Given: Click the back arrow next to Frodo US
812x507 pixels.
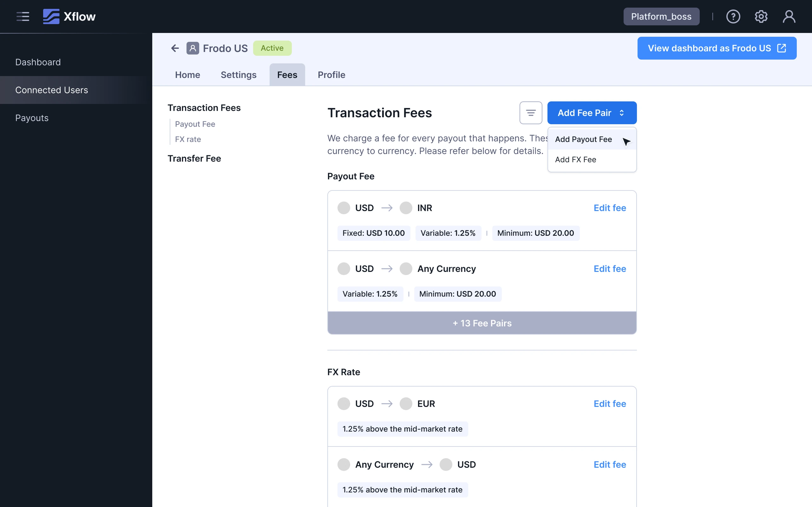Looking at the screenshot, I should point(175,48).
